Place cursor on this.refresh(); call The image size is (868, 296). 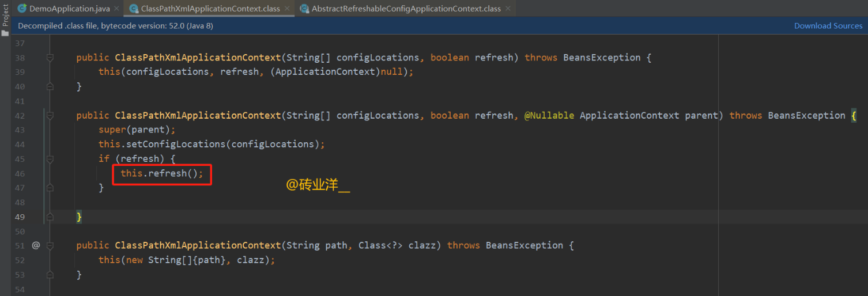pyautogui.click(x=162, y=173)
